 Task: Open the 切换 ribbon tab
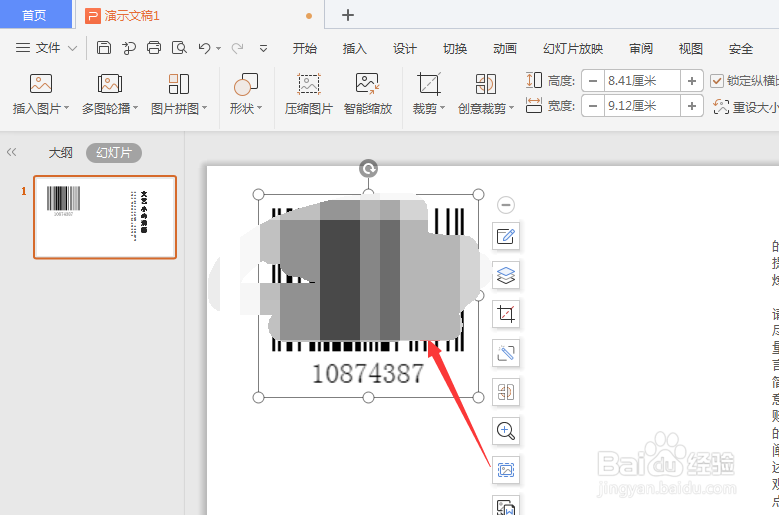pyautogui.click(x=455, y=48)
